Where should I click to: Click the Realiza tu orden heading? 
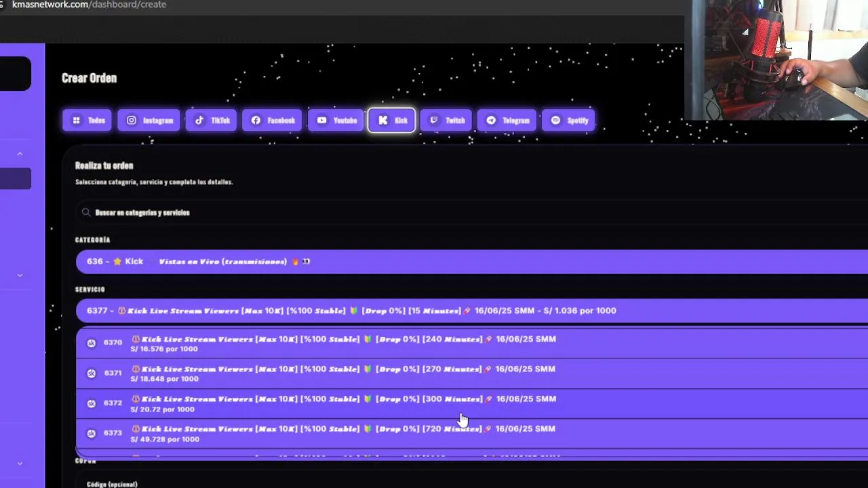[104, 165]
